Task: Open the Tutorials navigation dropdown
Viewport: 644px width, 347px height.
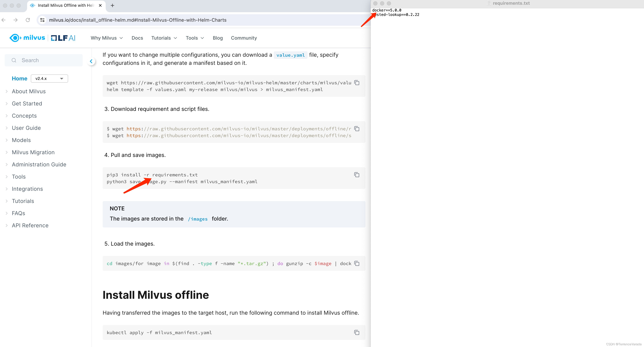Action: (164, 38)
